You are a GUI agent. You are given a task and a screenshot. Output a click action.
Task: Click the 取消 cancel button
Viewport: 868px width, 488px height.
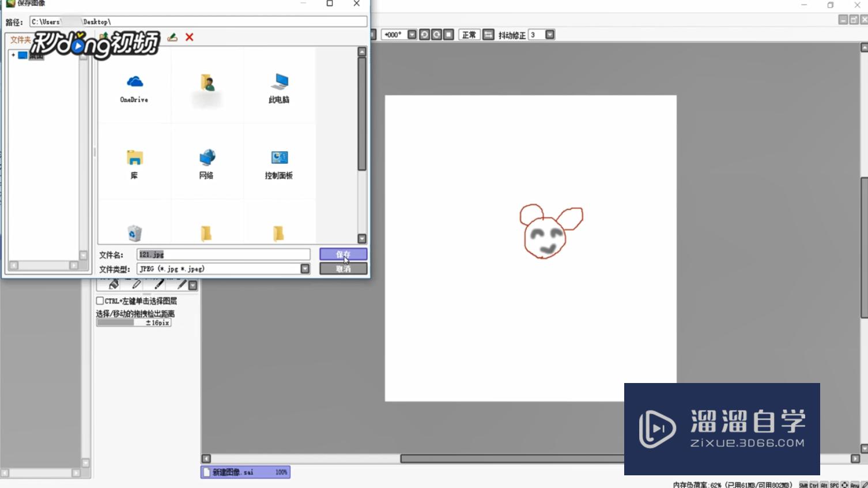tap(343, 269)
